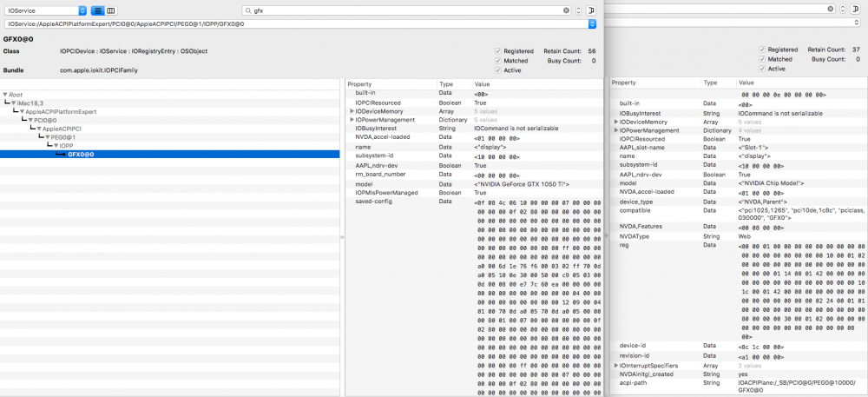Select the iMac18,3 tree entry

coord(29,103)
